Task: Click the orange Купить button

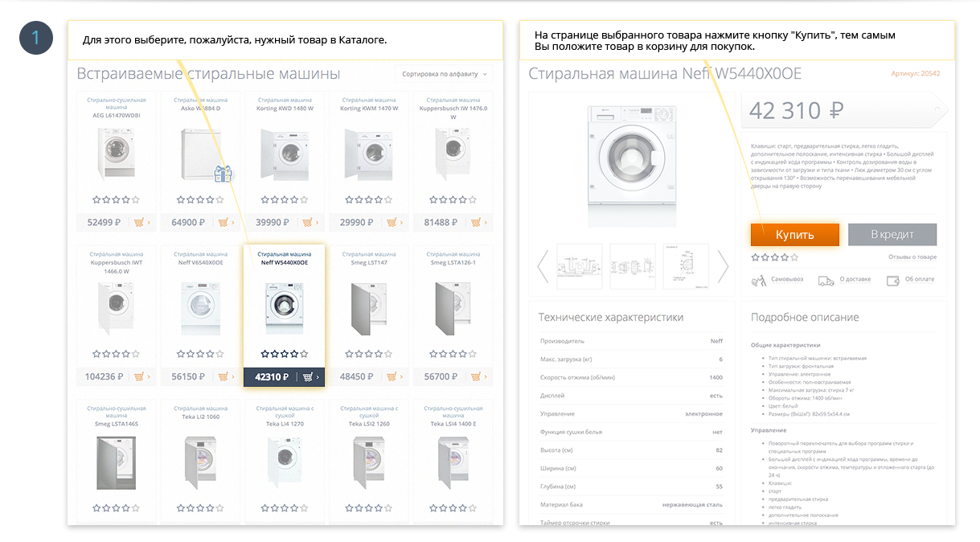Action: tap(795, 235)
